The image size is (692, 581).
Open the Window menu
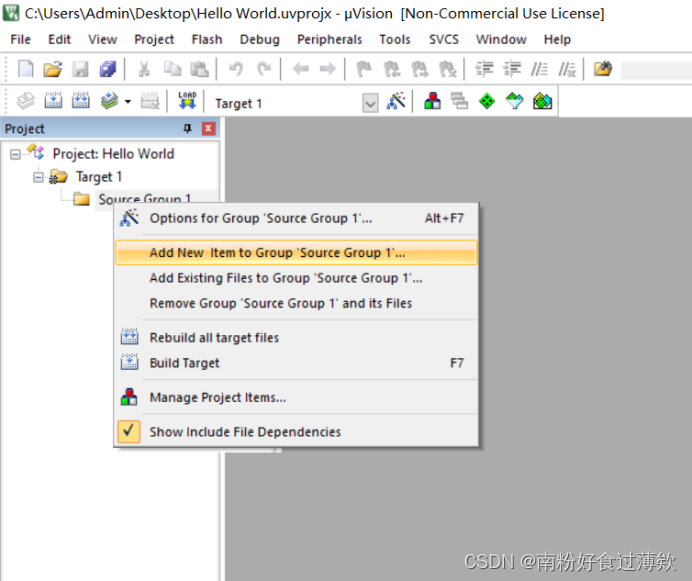click(501, 39)
